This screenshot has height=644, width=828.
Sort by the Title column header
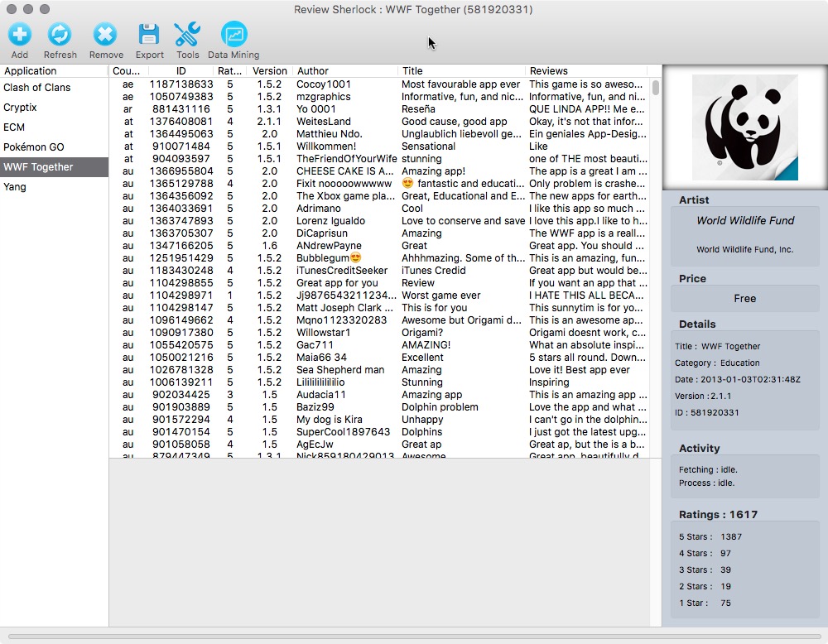(x=461, y=70)
